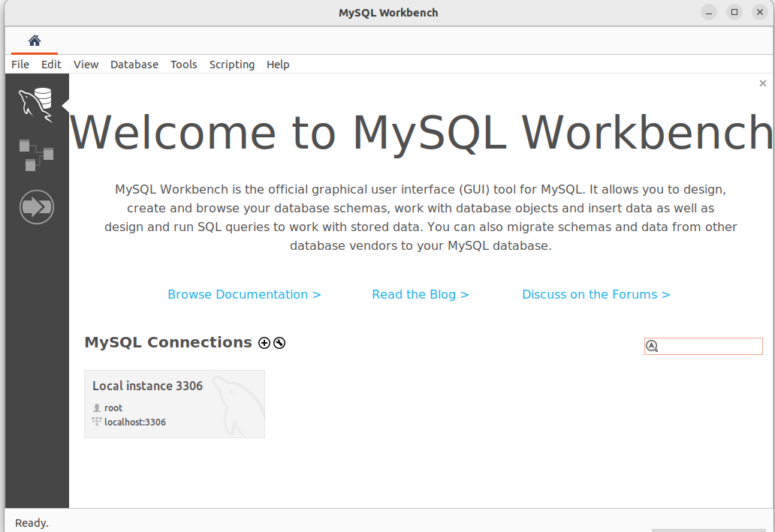Follow the Read the Blog link

[421, 294]
